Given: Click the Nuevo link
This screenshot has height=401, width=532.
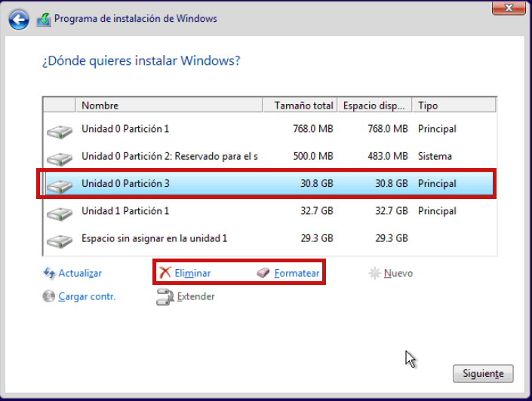Looking at the screenshot, I should tap(398, 273).
